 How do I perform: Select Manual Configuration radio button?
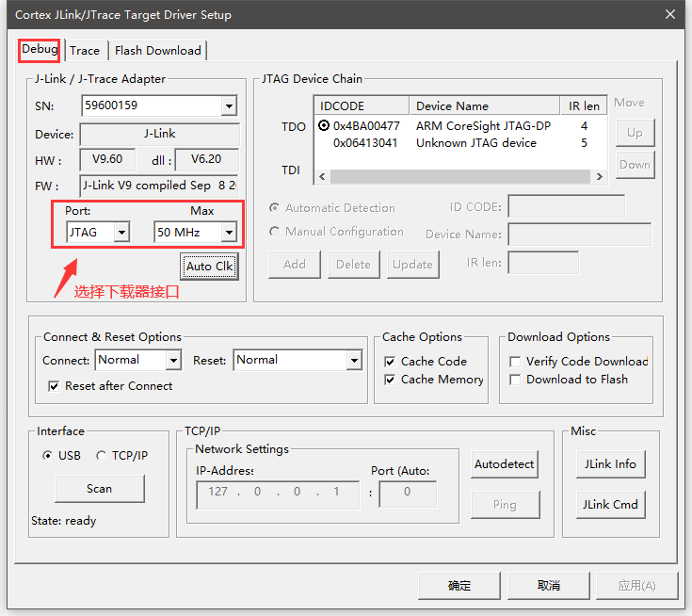[x=275, y=232]
